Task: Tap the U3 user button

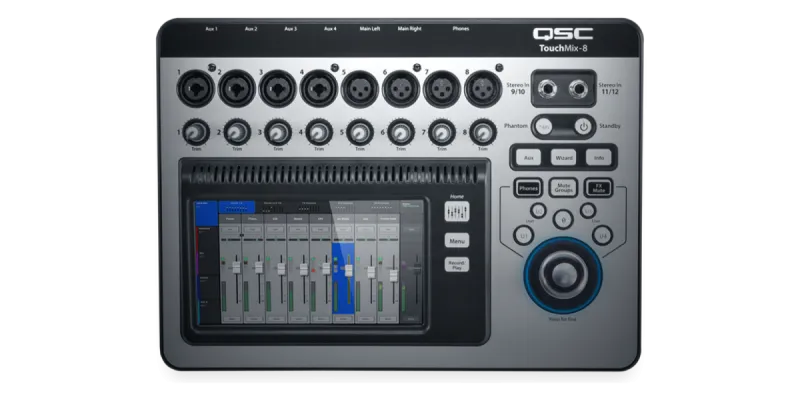Action: 588,210
